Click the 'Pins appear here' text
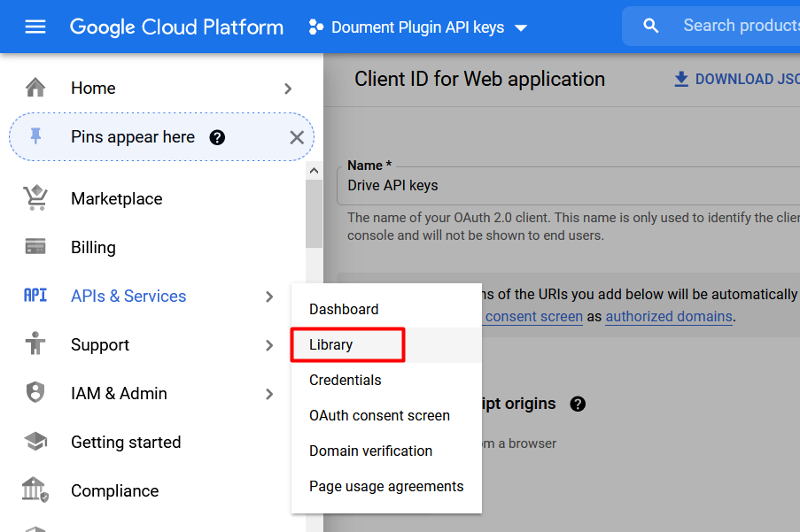The height and width of the screenshot is (532, 800). click(x=133, y=137)
